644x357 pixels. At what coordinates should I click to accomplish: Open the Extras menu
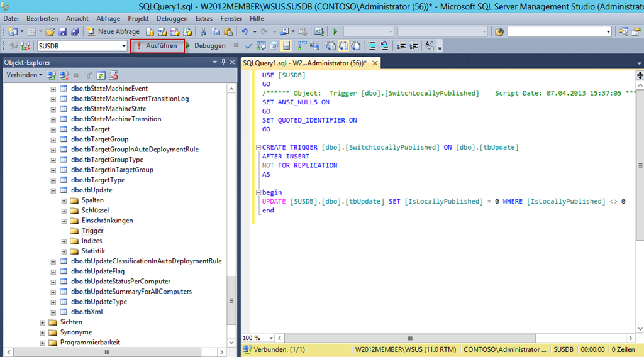pos(204,18)
